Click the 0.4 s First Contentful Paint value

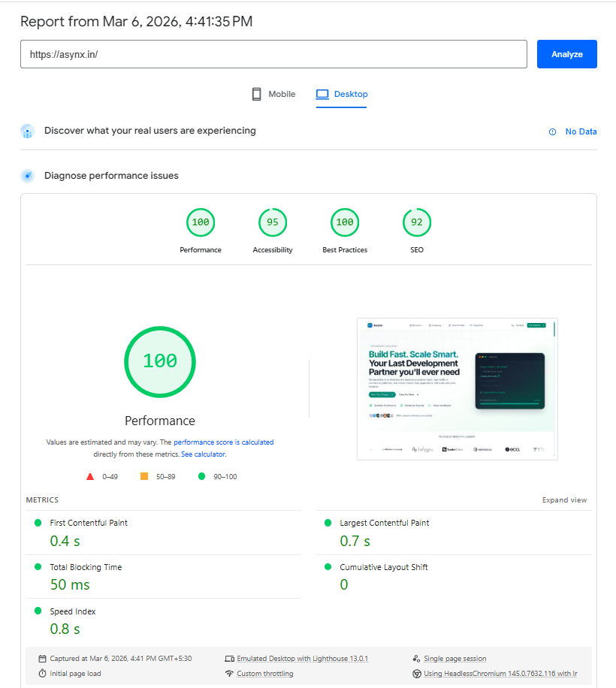point(65,541)
